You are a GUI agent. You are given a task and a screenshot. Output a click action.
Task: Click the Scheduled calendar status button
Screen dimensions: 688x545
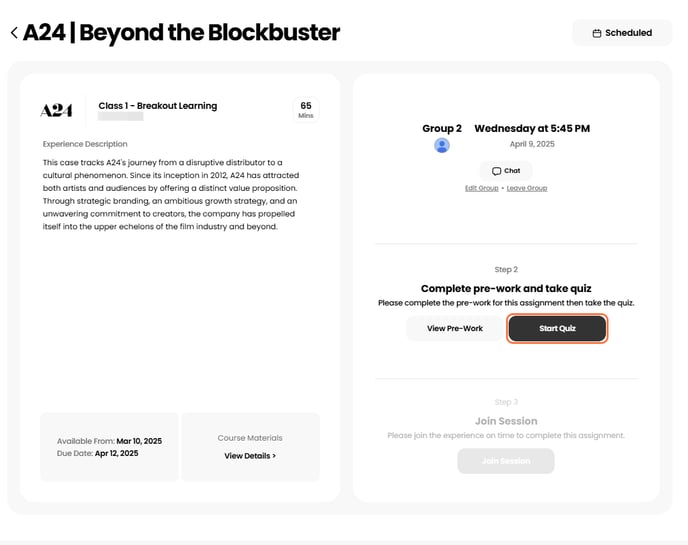(x=622, y=33)
